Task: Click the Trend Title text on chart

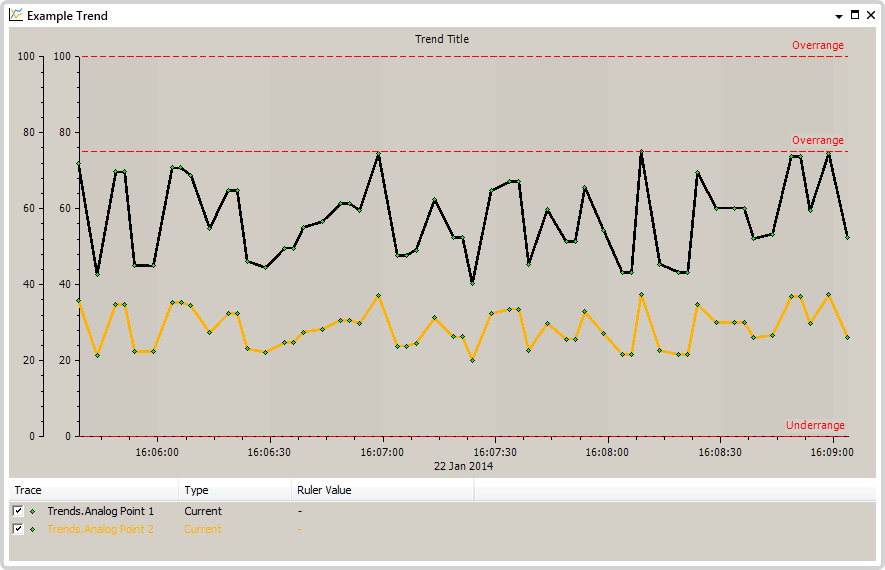Action: point(442,40)
